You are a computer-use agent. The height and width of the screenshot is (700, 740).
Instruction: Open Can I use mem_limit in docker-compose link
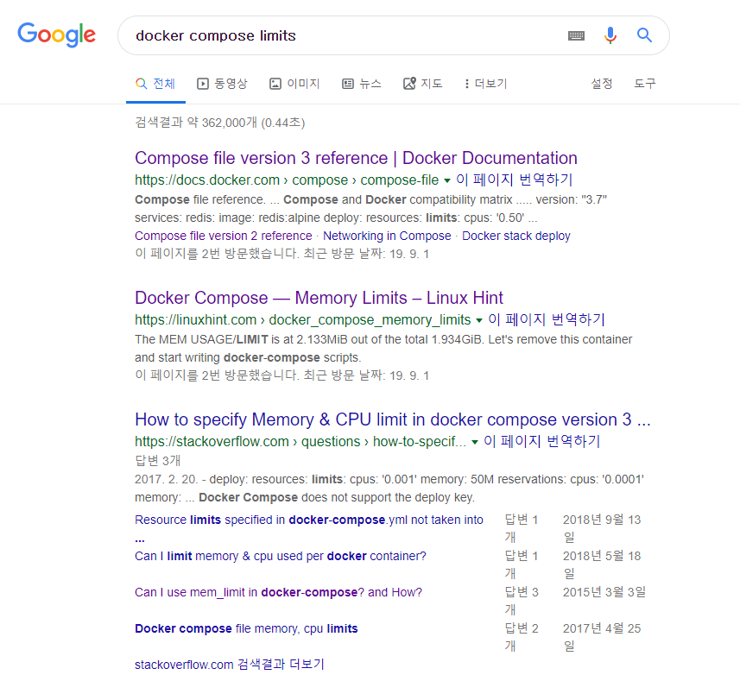[x=278, y=592]
